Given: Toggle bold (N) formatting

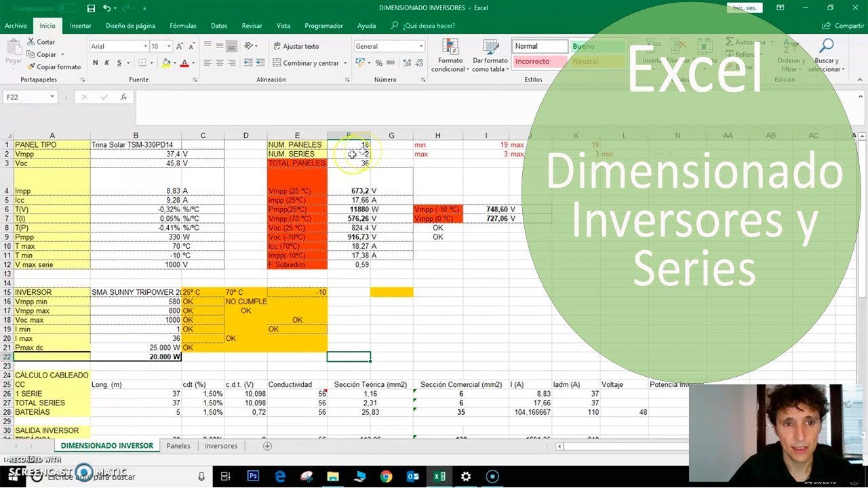Looking at the screenshot, I should click(96, 63).
